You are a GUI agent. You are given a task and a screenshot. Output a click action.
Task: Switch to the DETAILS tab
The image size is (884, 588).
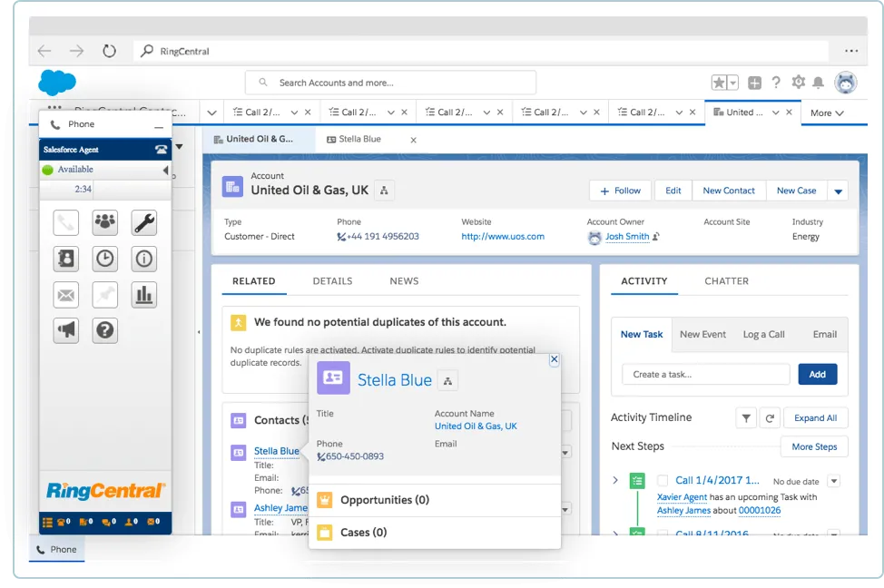[x=332, y=281]
